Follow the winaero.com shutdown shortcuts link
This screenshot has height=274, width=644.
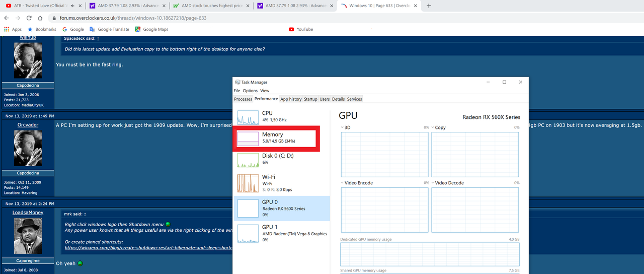148,248
